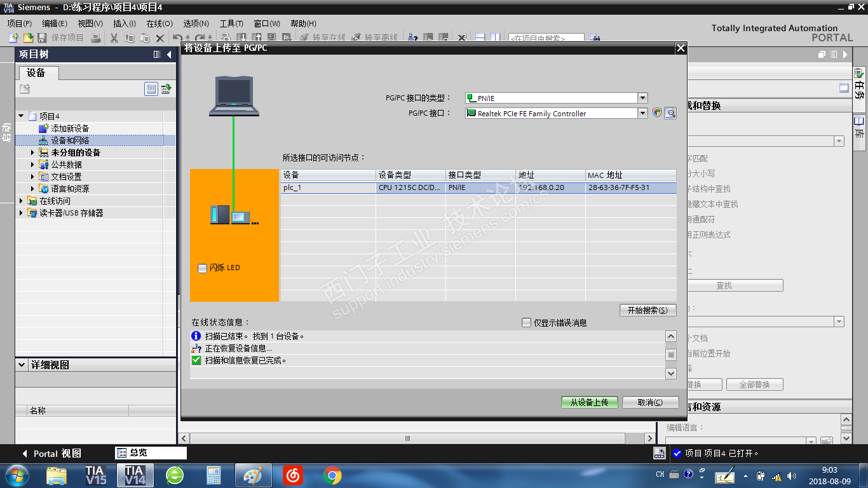Open the 在线(O) menu

click(x=159, y=24)
